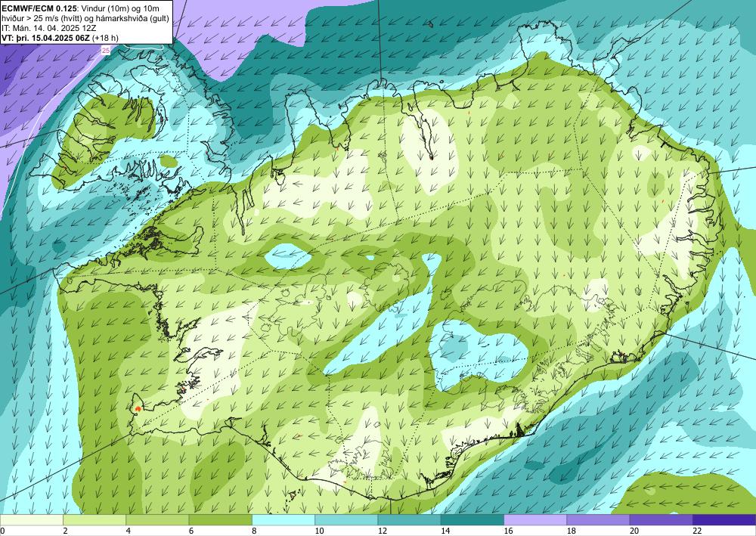The height and width of the screenshot is (536, 756).
Task: Click the 12–14 m/s teal legend swatch
Action: (x=409, y=520)
